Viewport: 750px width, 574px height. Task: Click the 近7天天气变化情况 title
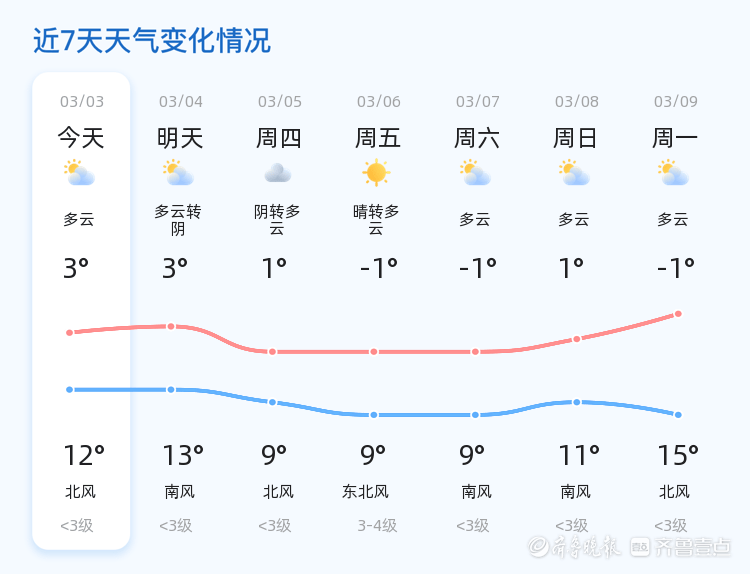tap(152, 41)
